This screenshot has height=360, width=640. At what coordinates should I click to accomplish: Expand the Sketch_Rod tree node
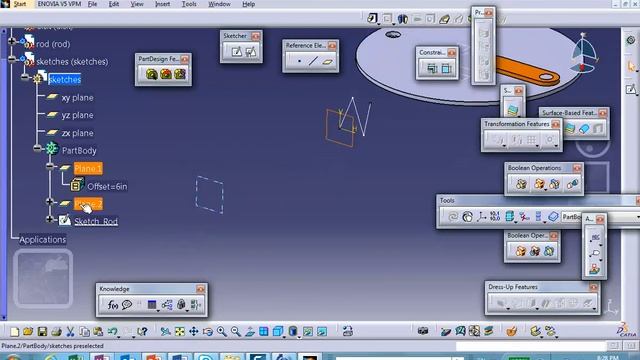click(50, 220)
